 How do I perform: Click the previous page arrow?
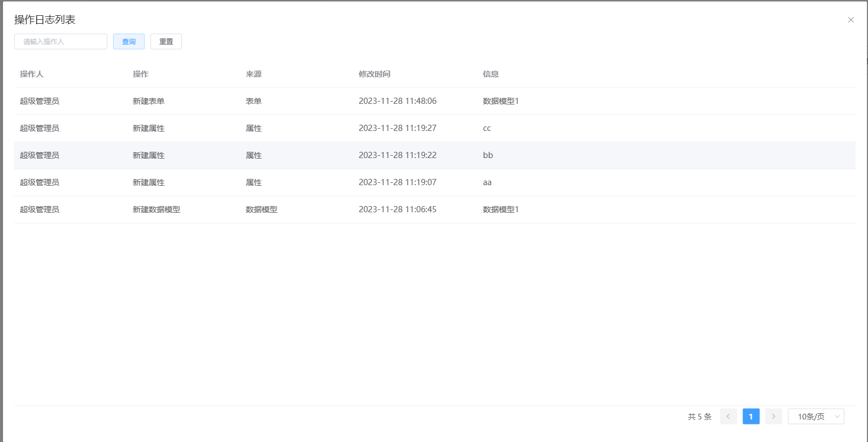pyautogui.click(x=728, y=417)
